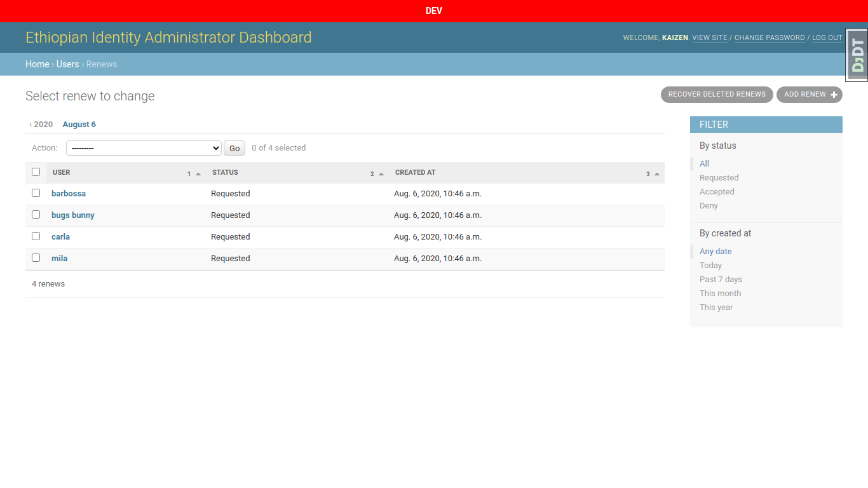Sort table by User column header

[62, 173]
